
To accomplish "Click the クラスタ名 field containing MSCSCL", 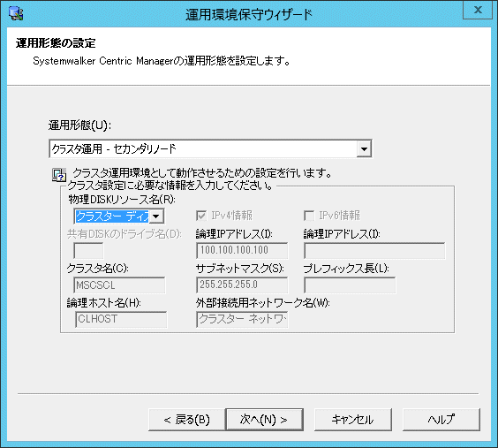I will tap(119, 285).
